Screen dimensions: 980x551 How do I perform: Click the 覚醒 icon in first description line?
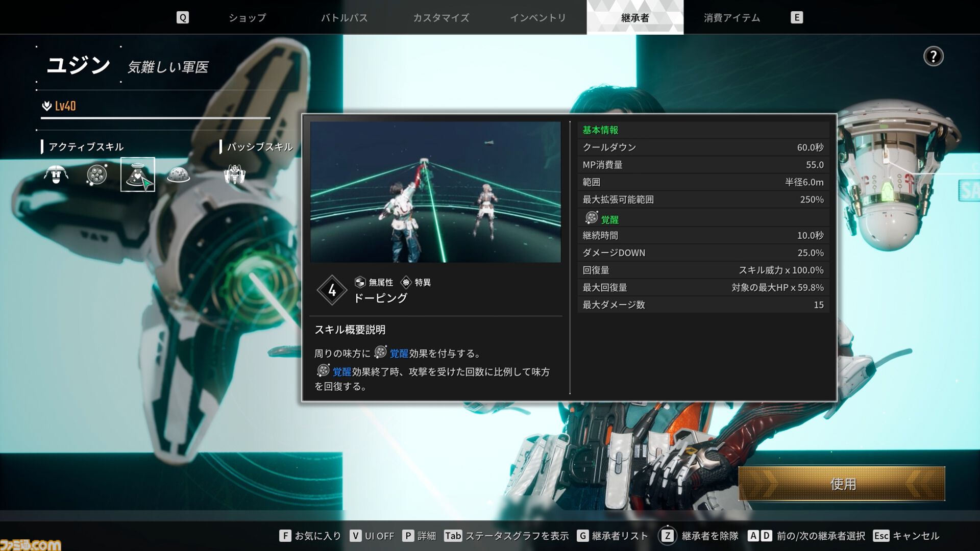[x=381, y=352]
